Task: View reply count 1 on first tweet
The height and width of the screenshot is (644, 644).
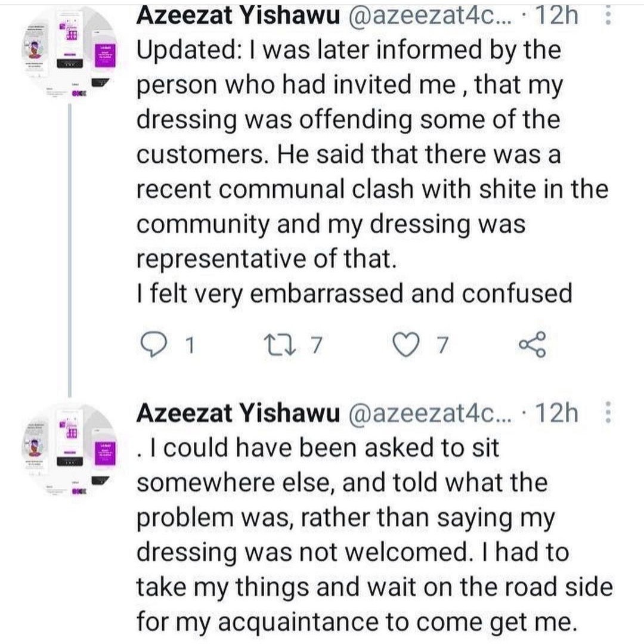Action: pos(190,345)
